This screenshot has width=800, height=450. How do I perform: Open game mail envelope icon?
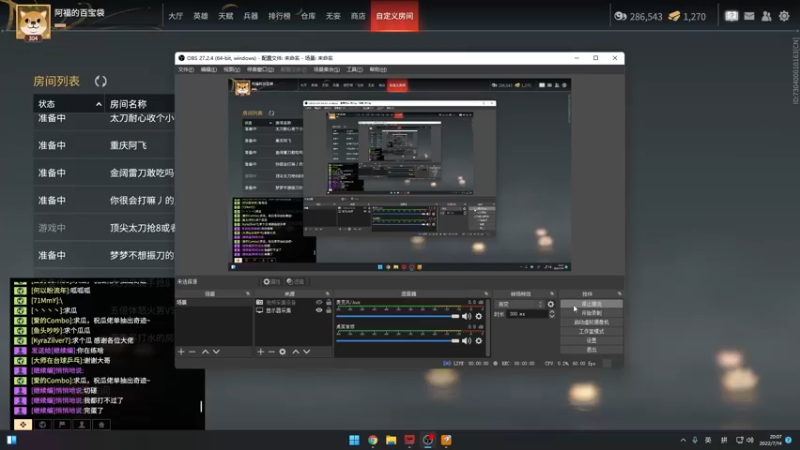point(749,16)
